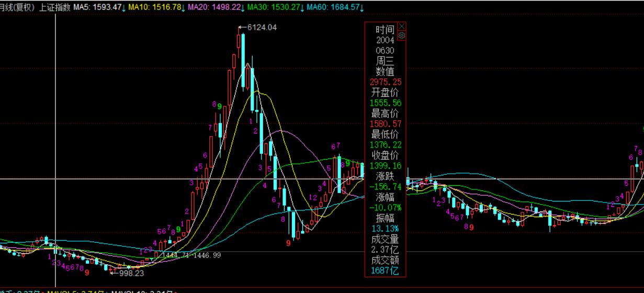Select the 上证指数 index name
The width and height of the screenshot is (644, 293).
(55, 7)
